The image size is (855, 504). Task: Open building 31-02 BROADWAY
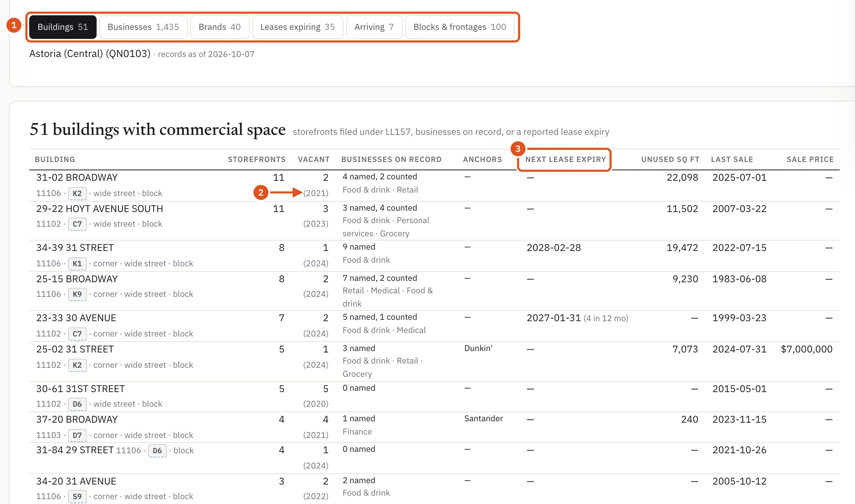tap(77, 178)
